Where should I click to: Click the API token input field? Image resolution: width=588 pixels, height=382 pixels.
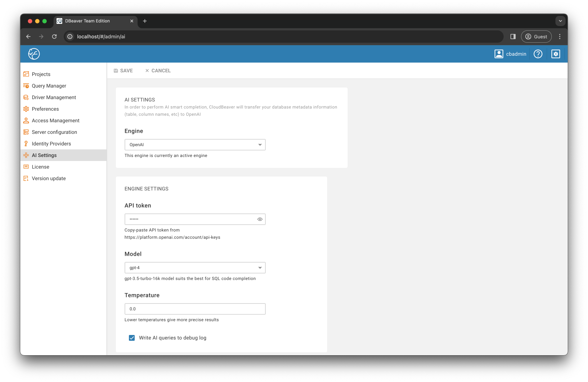tap(195, 219)
